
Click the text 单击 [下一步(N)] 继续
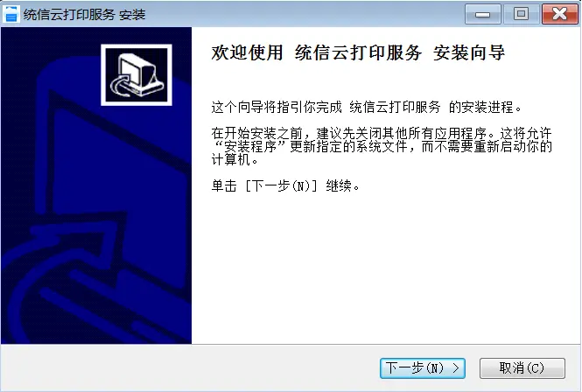[x=285, y=185]
